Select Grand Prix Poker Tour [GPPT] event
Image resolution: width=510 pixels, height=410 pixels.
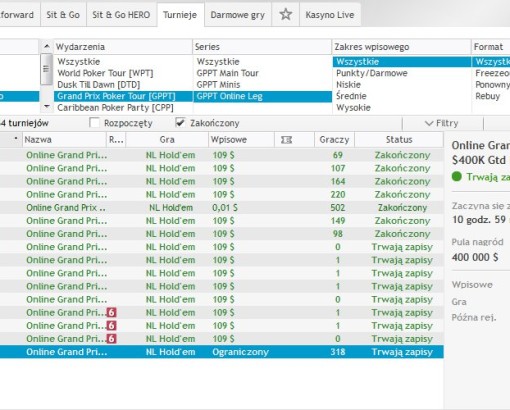pyautogui.click(x=123, y=96)
